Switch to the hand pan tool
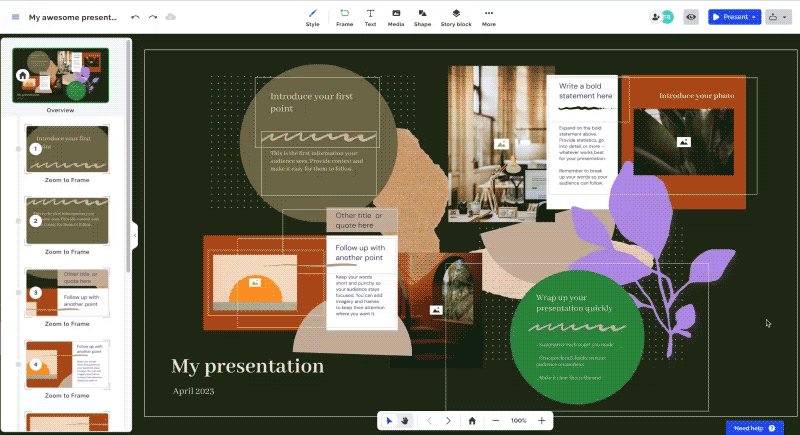Screen dimensions: 800x435 pos(405,421)
